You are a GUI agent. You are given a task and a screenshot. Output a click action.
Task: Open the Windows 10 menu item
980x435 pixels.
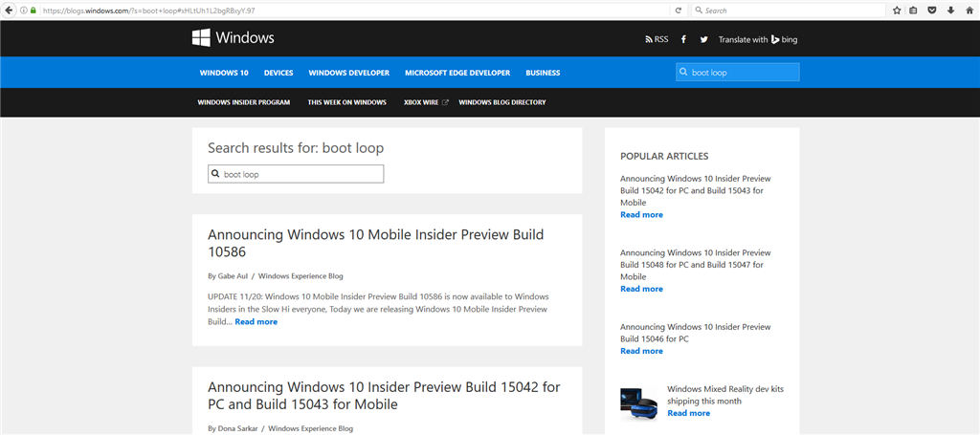(x=224, y=73)
